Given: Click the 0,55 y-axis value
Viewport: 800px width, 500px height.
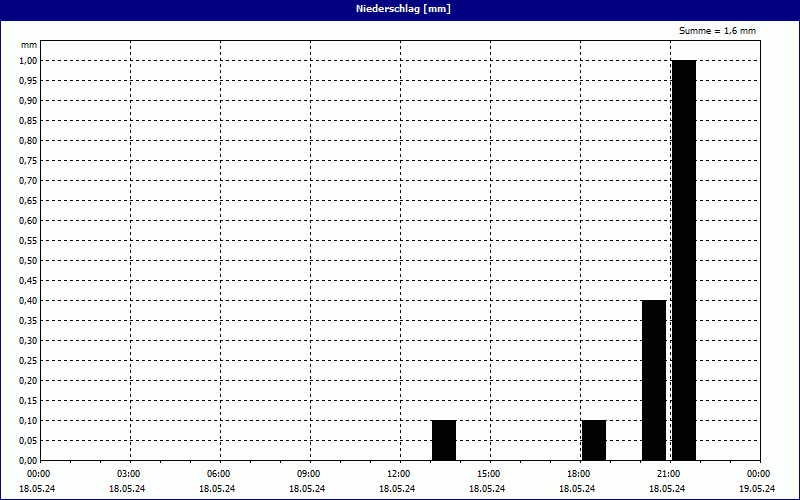Looking at the screenshot, I should tap(29, 241).
